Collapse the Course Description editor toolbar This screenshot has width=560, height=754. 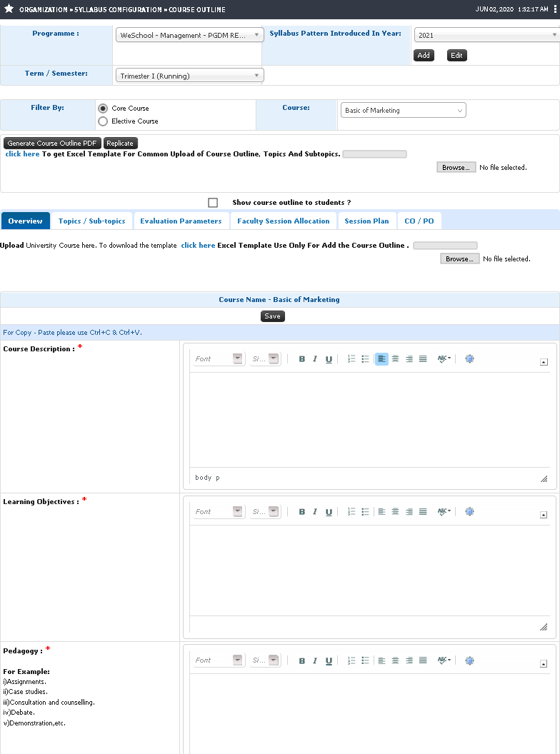click(x=544, y=362)
